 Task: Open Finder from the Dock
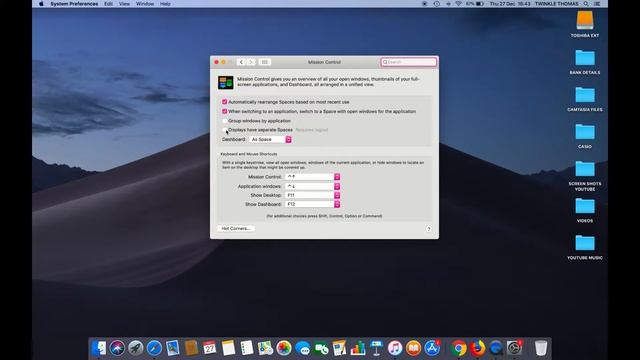[99, 348]
